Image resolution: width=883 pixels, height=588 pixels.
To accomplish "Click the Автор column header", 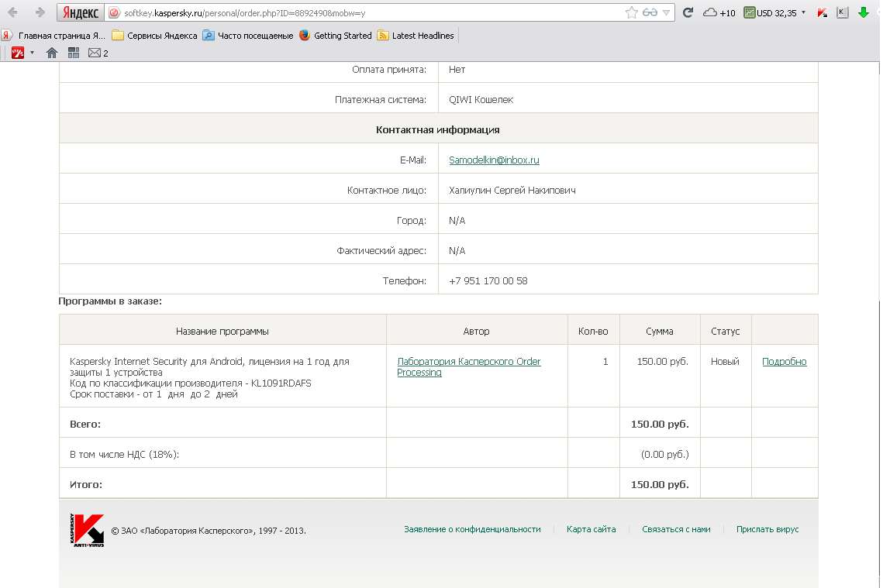I will (x=476, y=332).
